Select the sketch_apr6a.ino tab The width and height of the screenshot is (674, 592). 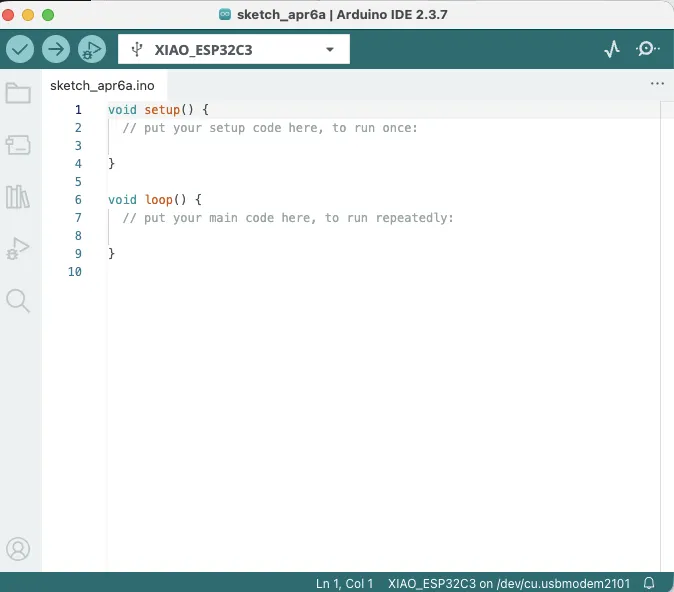coord(102,86)
